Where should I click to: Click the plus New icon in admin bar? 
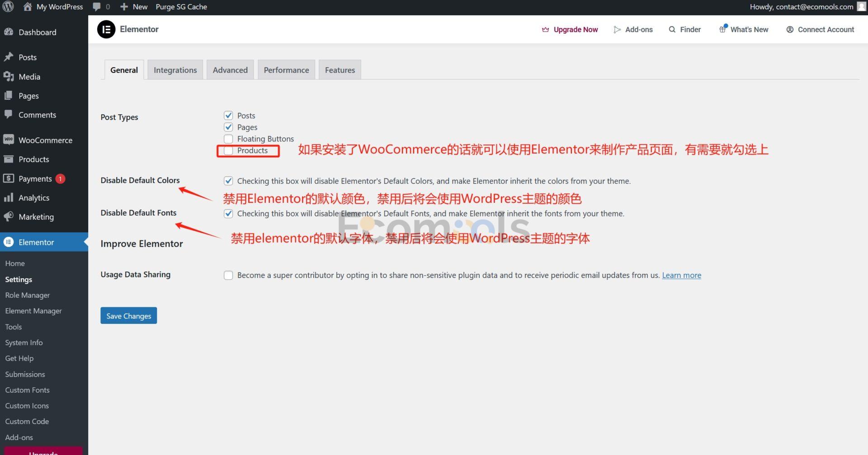tap(124, 7)
